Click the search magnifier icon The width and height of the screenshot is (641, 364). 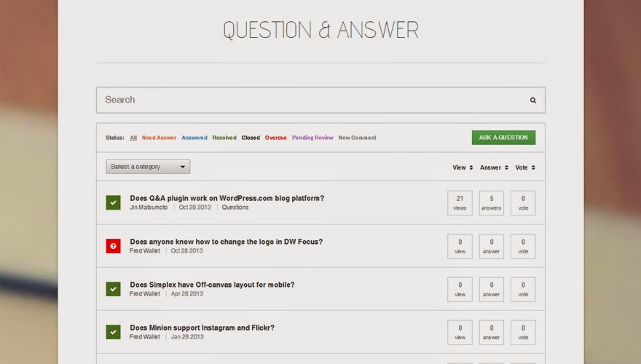tap(532, 100)
